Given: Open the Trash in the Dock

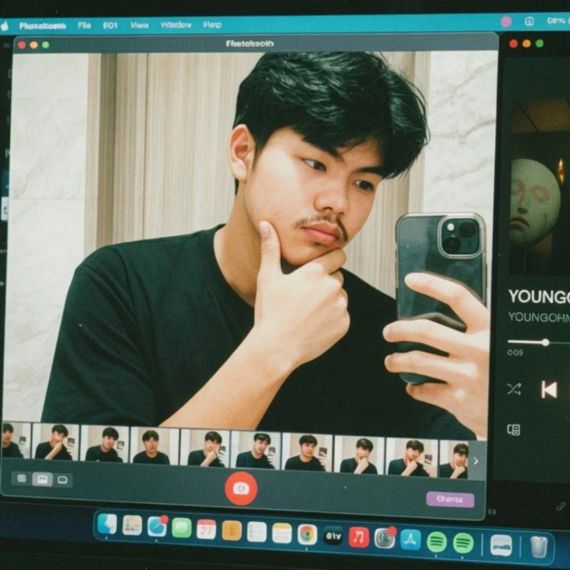Looking at the screenshot, I should [x=539, y=547].
